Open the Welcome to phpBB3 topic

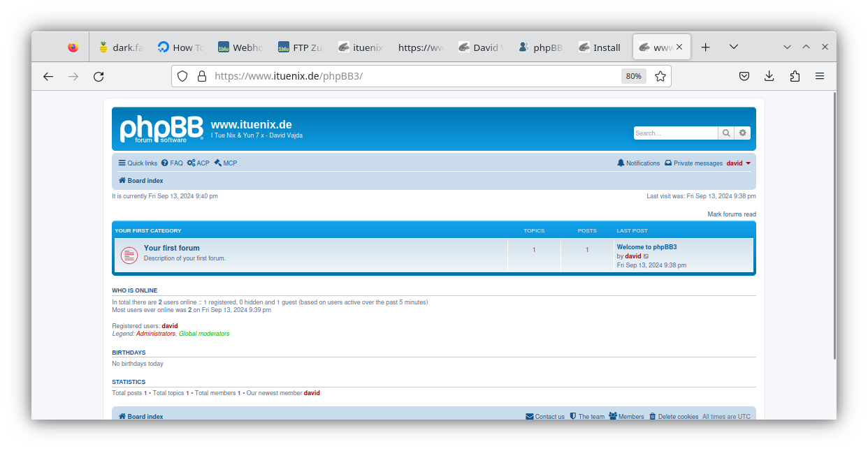646,246
